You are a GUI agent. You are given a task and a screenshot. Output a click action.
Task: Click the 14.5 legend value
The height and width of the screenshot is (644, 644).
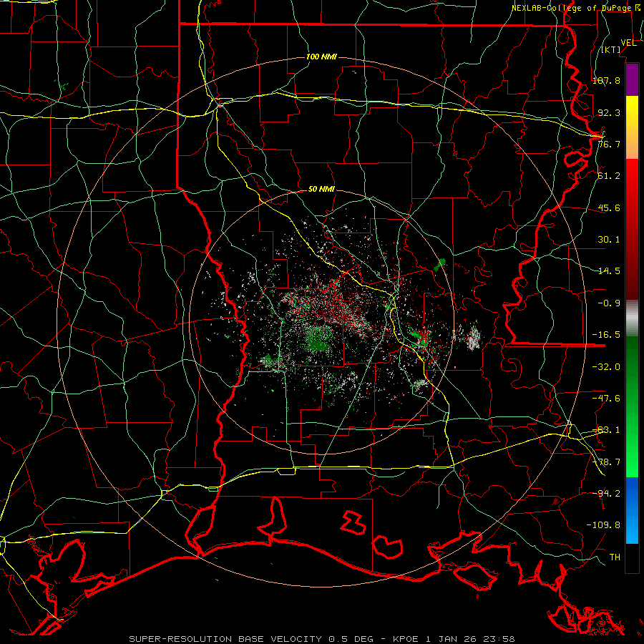click(609, 271)
